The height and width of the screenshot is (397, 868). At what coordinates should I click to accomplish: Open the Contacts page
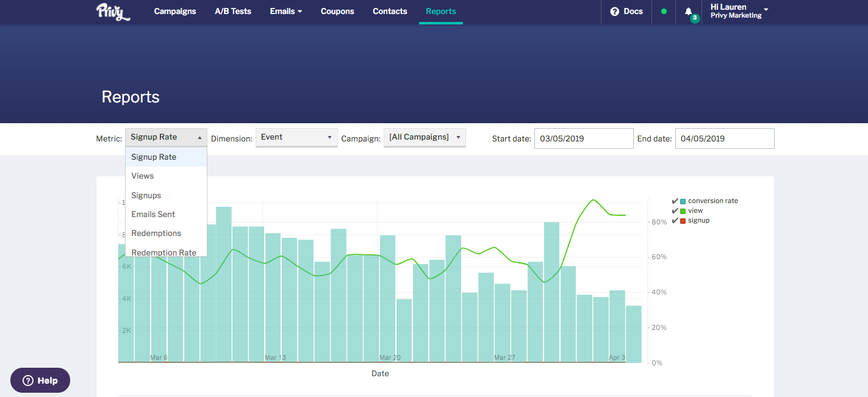point(390,12)
